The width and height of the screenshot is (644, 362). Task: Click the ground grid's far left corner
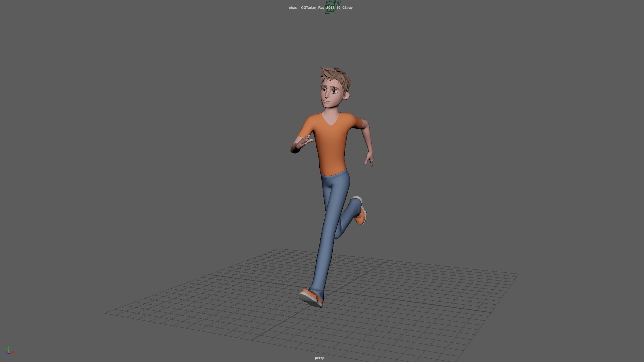click(x=105, y=313)
